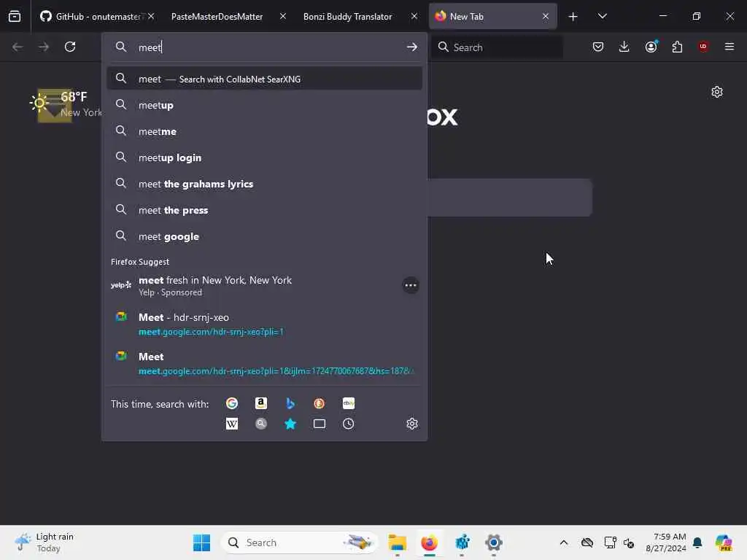The width and height of the screenshot is (747, 560).
Task: Open Settings app from the taskbar
Action: (494, 542)
